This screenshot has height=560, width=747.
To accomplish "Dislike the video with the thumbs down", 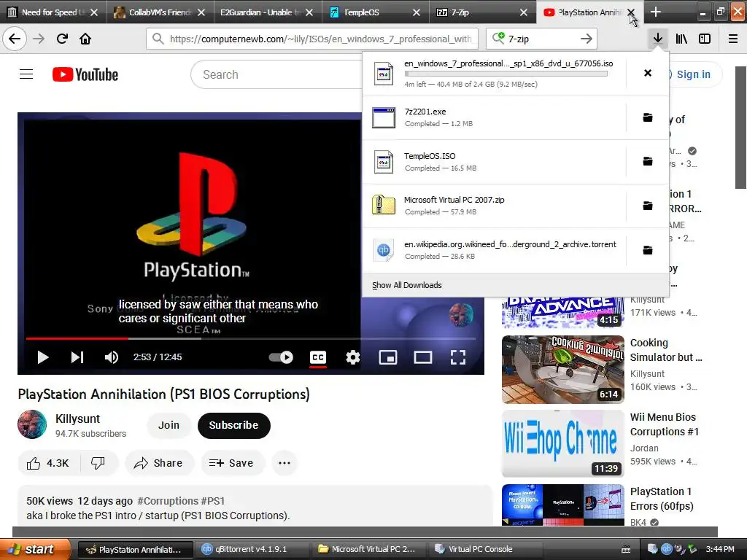I will click(98, 463).
